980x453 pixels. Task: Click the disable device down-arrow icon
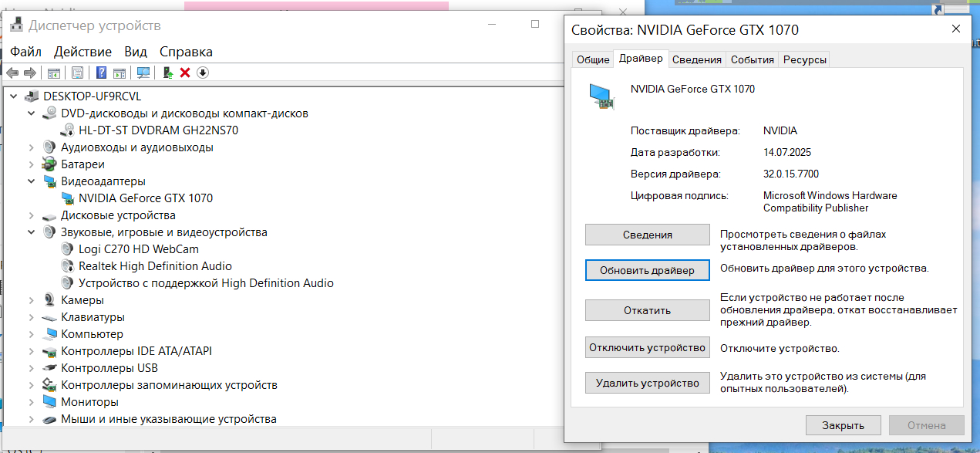tap(203, 73)
